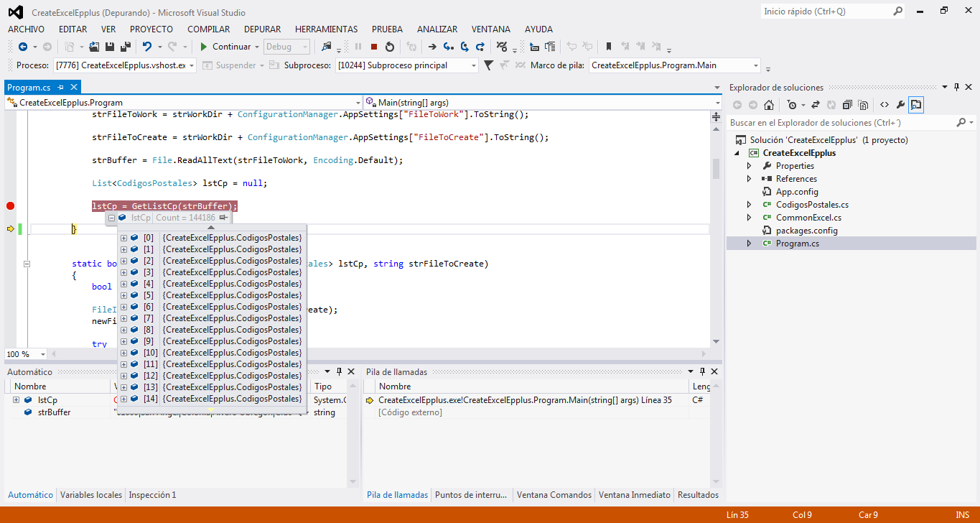The image size is (980, 523).
Task: Switch to the Variables locales tab
Action: coord(90,495)
